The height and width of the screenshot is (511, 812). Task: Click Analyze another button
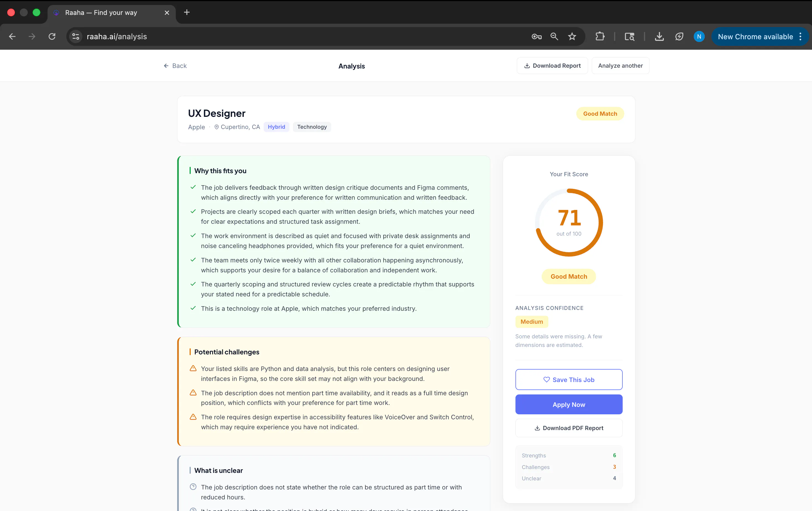point(620,66)
